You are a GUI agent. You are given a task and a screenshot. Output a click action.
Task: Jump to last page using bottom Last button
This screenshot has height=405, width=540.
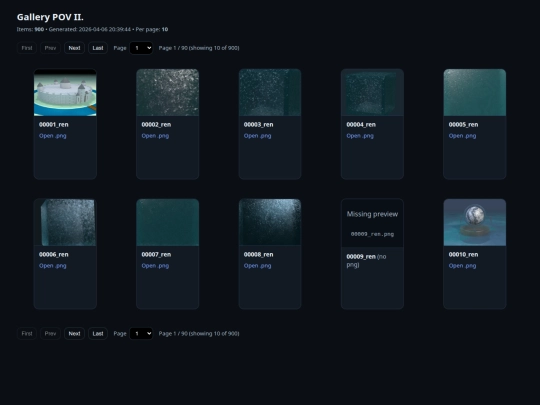click(x=98, y=333)
